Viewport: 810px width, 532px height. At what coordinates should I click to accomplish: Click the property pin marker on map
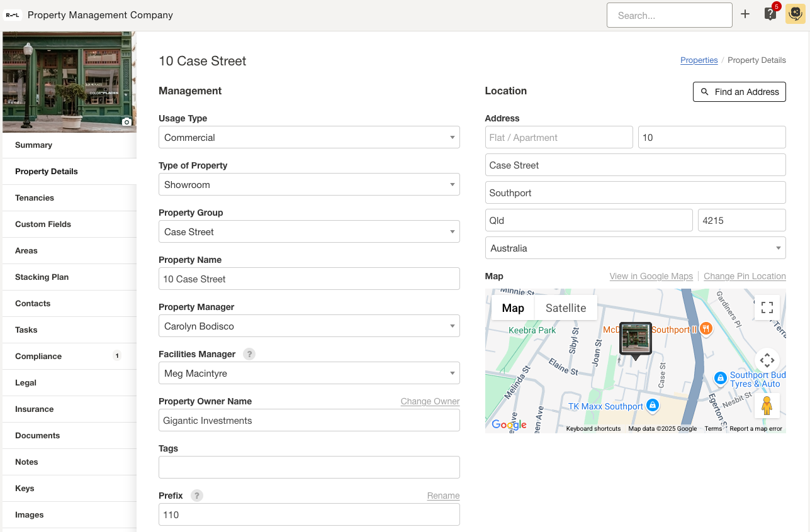(x=635, y=340)
